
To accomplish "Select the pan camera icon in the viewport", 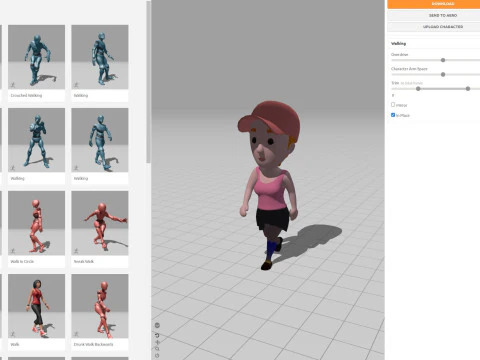I will click(x=157, y=342).
